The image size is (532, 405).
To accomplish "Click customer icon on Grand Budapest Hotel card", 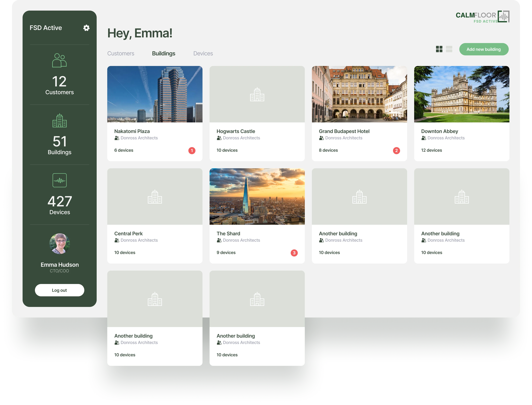I will 321,138.
